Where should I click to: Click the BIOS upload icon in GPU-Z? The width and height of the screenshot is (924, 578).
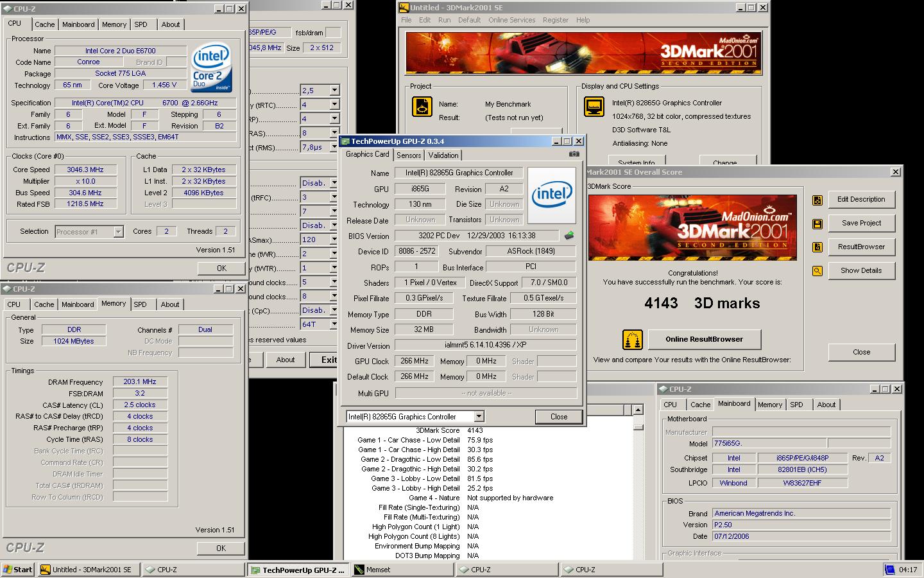pyautogui.click(x=569, y=236)
